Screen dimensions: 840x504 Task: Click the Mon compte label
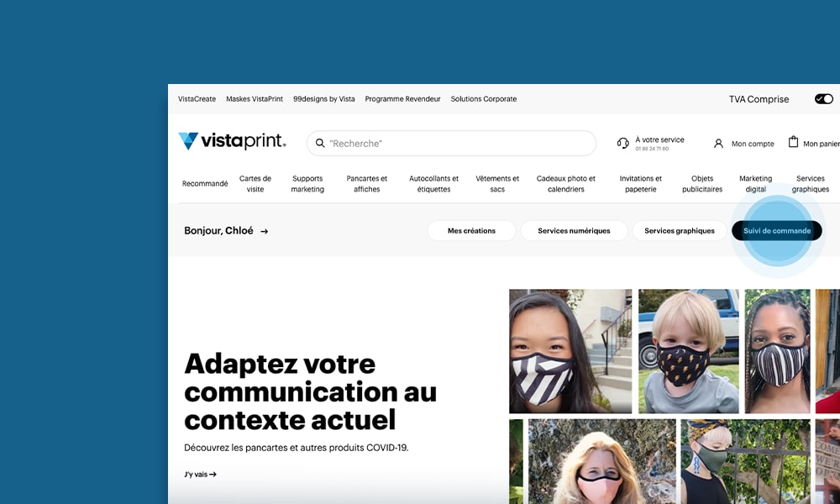[753, 144]
